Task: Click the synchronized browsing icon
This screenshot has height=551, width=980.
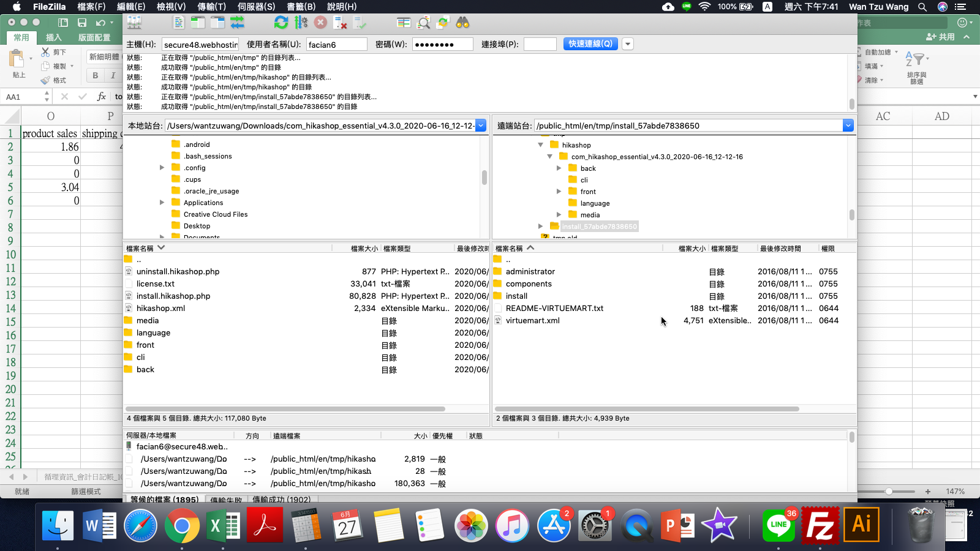Action: 443,23
